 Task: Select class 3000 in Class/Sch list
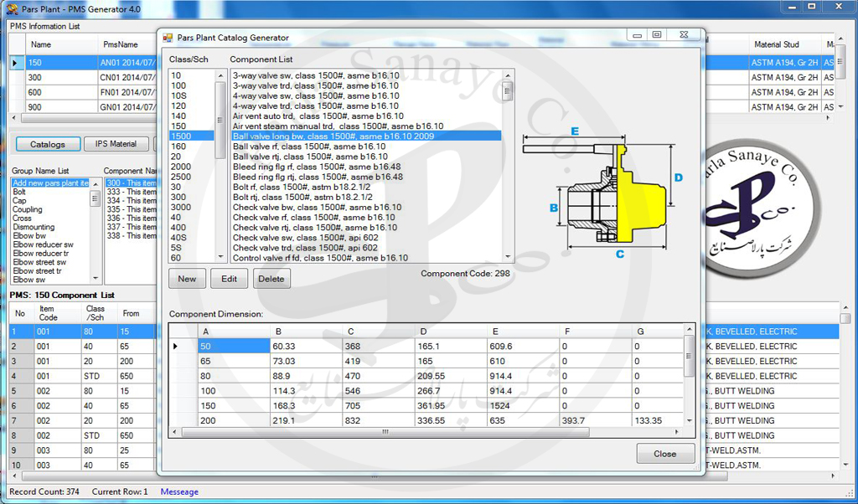192,207
